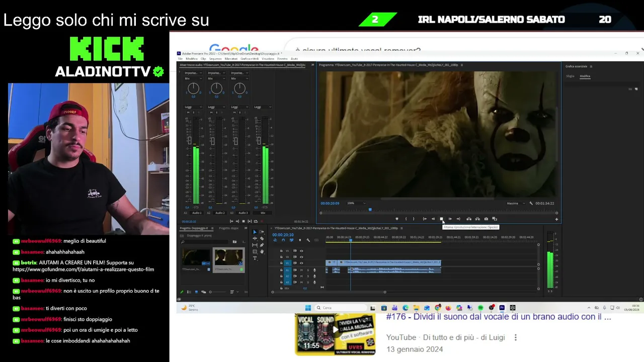
Task: Open playback resolution 'Massima' dropdown
Action: pos(515,203)
